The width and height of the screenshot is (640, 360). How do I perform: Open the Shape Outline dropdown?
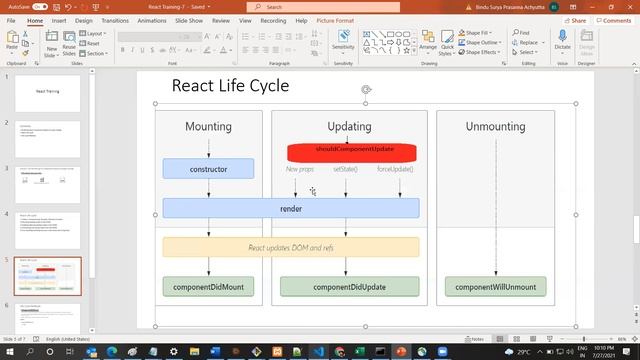[480, 42]
